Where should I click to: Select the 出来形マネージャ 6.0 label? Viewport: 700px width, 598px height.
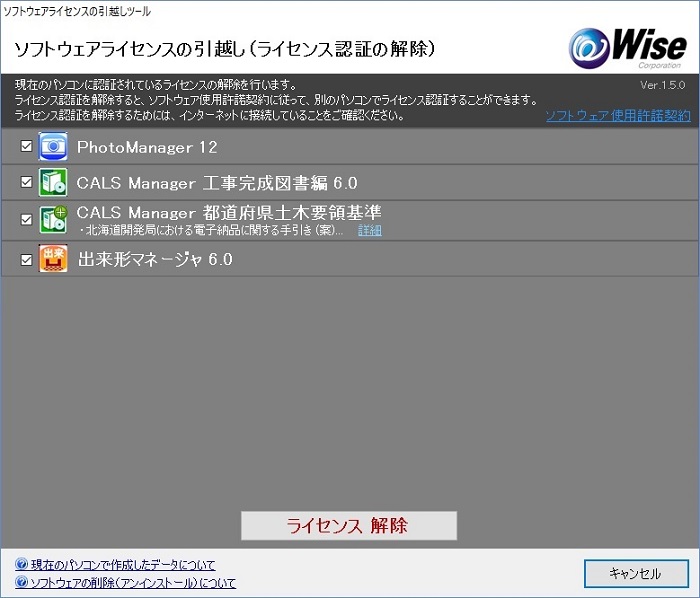point(155,259)
